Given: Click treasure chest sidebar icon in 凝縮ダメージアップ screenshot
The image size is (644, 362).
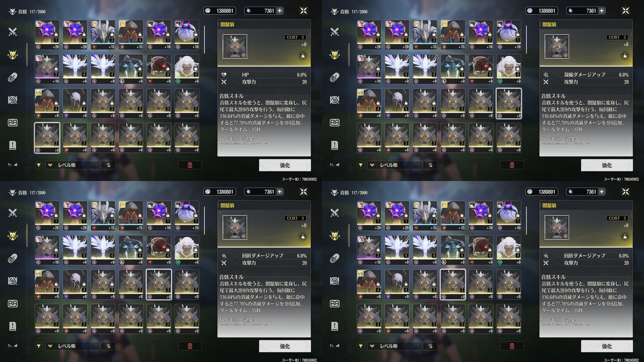Looking at the screenshot, I should (x=334, y=122).
